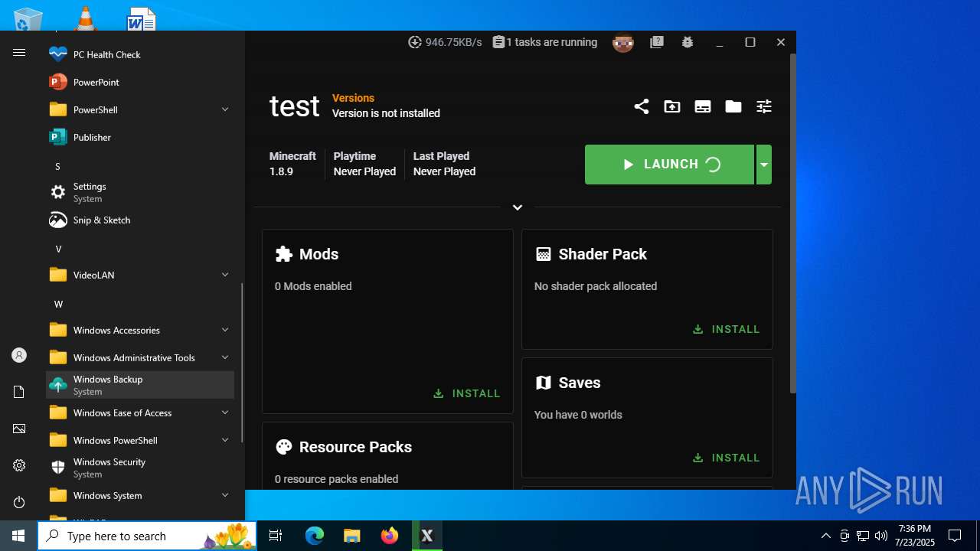Open the notification center icon
The image size is (980, 551).
click(x=955, y=536)
